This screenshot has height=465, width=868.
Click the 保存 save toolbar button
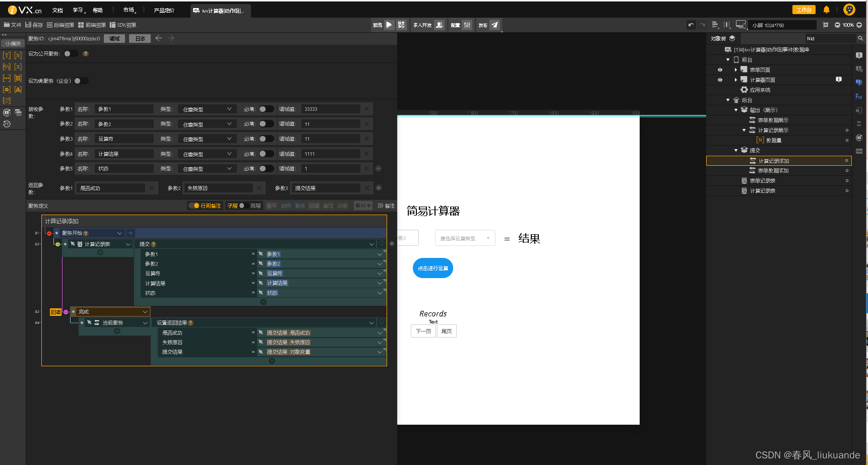(34, 25)
